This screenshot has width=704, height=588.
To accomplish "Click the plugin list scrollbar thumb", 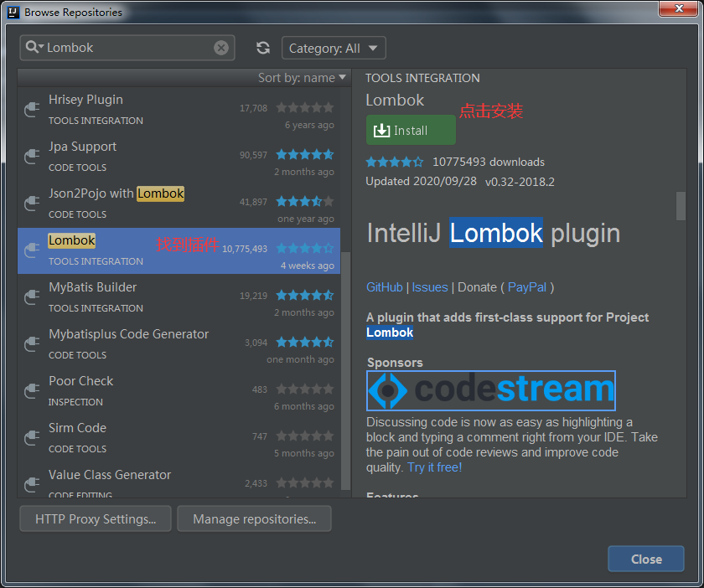I will point(345,371).
